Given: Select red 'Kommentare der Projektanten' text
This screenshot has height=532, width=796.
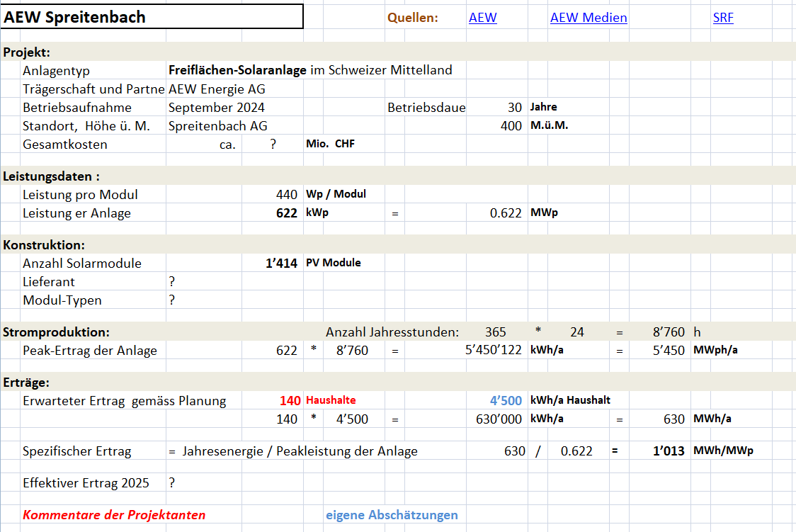Looking at the screenshot, I should point(114,515).
